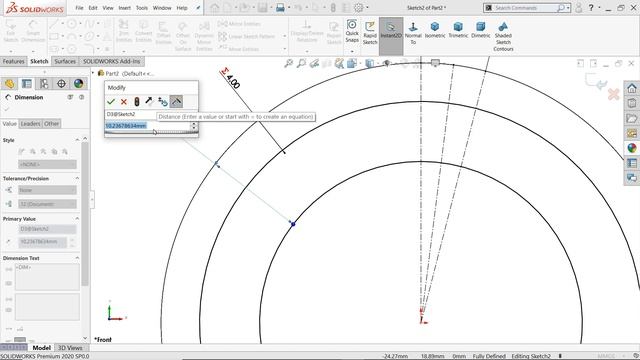
Task: Click the Reverse dimension sense arrow icon
Action: [x=149, y=102]
